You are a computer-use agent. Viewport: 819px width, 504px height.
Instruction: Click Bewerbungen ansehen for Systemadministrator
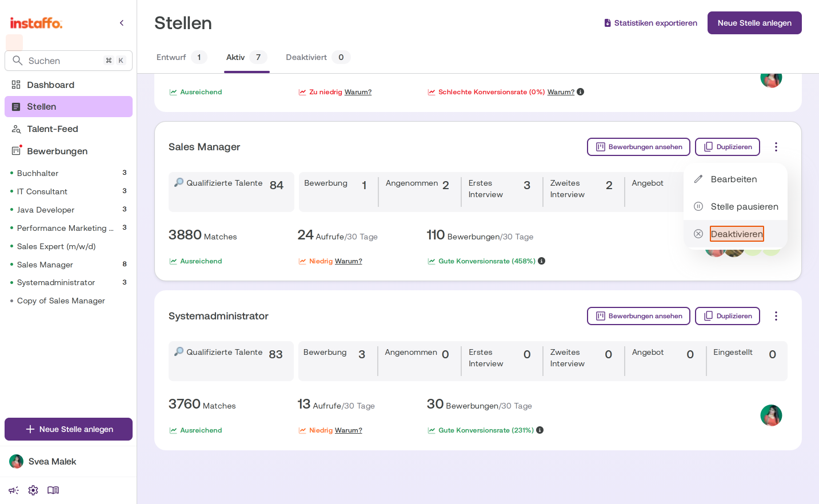pyautogui.click(x=638, y=316)
